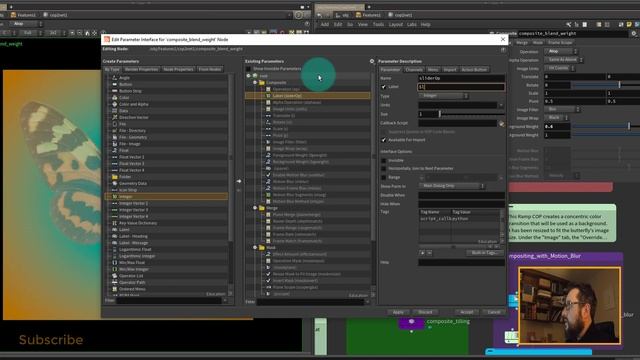Select the Color and Alpha type
The height and width of the screenshot is (360, 640).
(133, 104)
